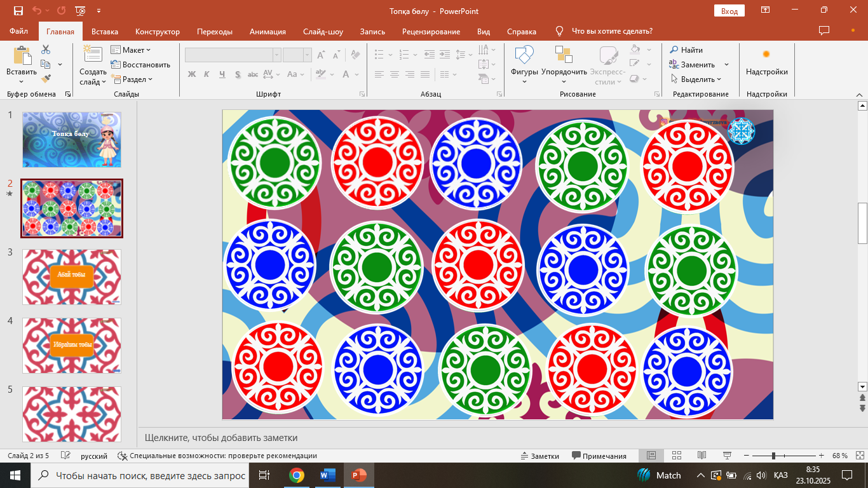Open Google Chrome from the taskbar
Image resolution: width=868 pixels, height=488 pixels.
click(x=296, y=475)
